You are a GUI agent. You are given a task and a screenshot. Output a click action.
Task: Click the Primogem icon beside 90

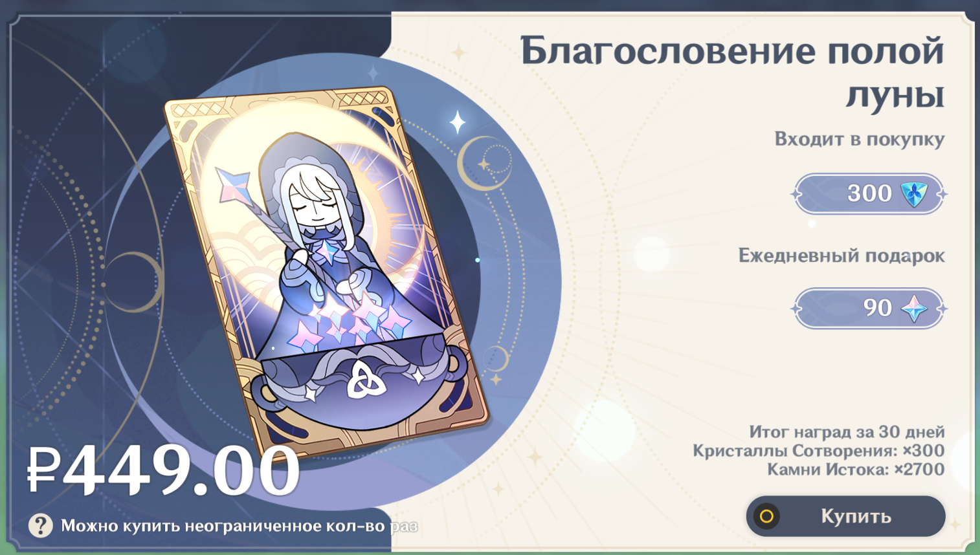pyautogui.click(x=914, y=308)
